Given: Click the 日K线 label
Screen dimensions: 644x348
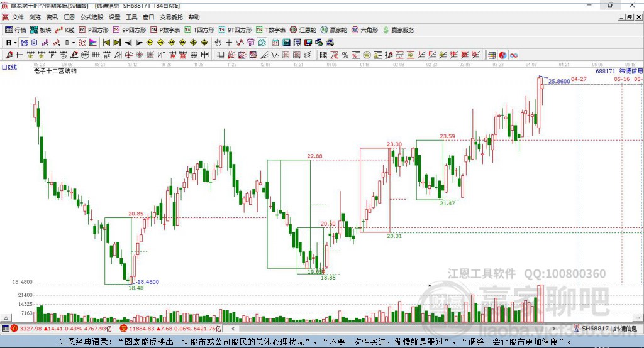Looking at the screenshot, I should [x=9, y=68].
